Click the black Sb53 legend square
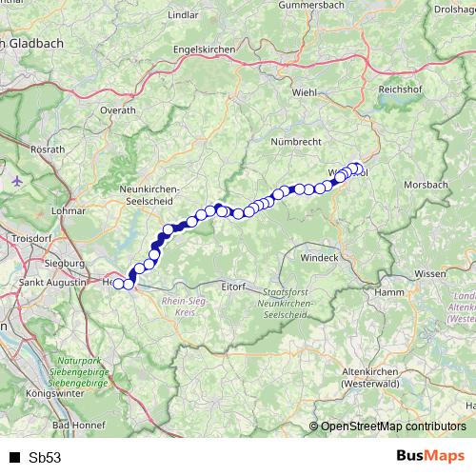This screenshot has height=476, width=476. 14,457
